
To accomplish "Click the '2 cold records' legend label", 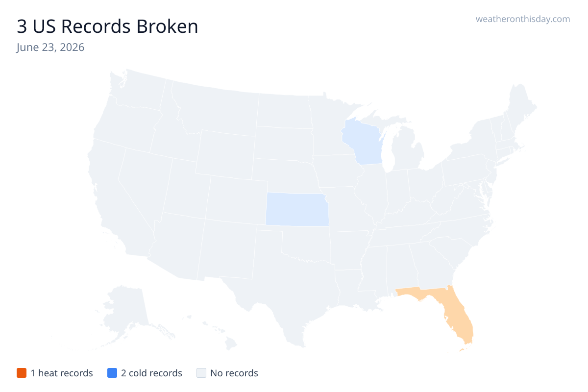I will coord(151,373).
